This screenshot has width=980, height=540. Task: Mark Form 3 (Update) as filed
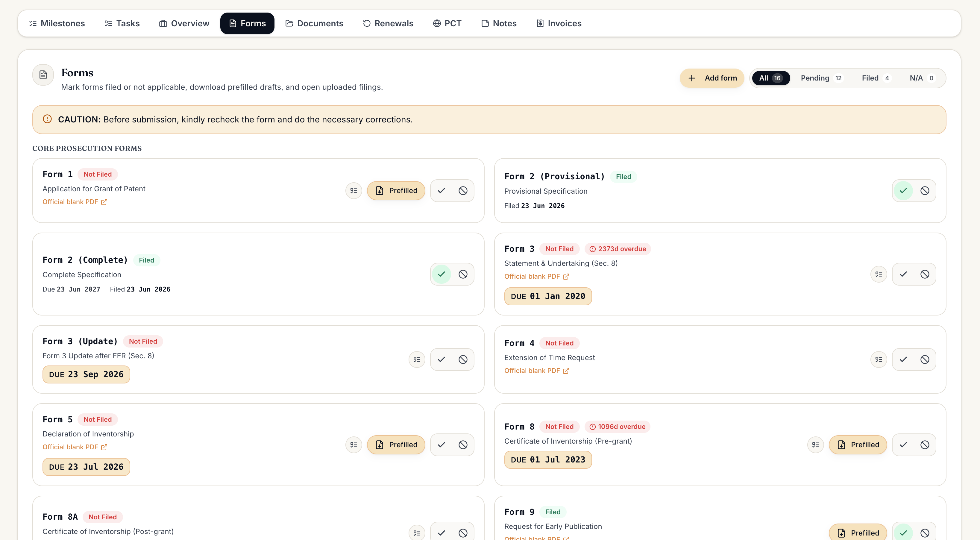[x=441, y=359]
